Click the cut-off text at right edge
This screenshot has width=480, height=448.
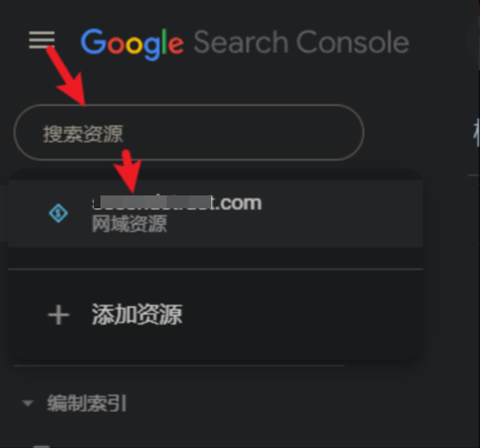click(476, 133)
